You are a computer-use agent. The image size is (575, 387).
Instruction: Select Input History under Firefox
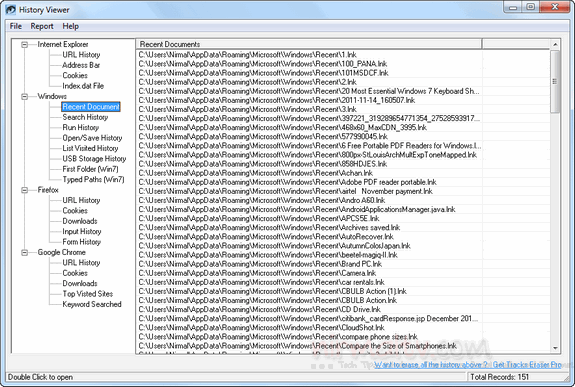pyautogui.click(x=82, y=231)
